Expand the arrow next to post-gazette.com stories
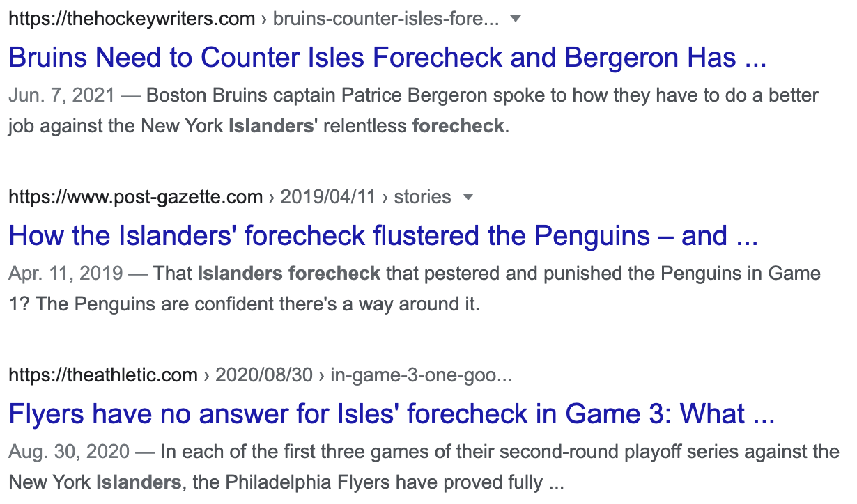This screenshot has height=504, width=857. coord(468,197)
